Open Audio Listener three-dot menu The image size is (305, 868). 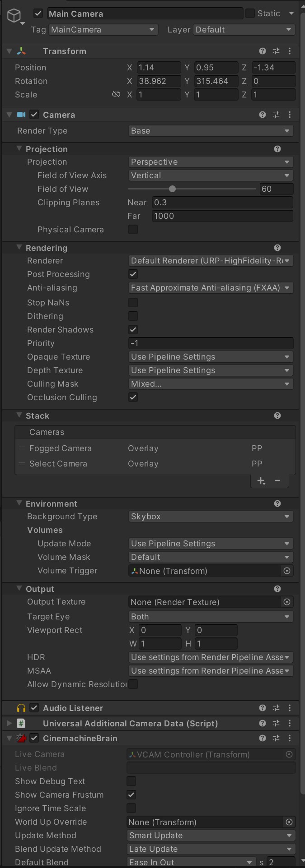290,708
